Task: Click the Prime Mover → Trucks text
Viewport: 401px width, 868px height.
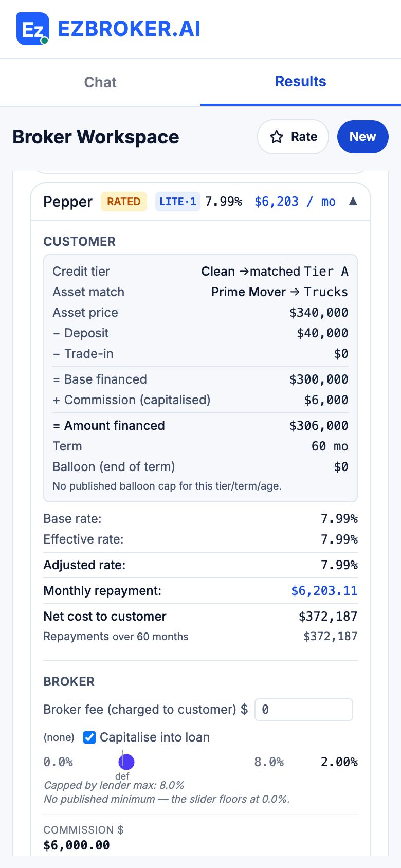Action: pyautogui.click(x=280, y=292)
